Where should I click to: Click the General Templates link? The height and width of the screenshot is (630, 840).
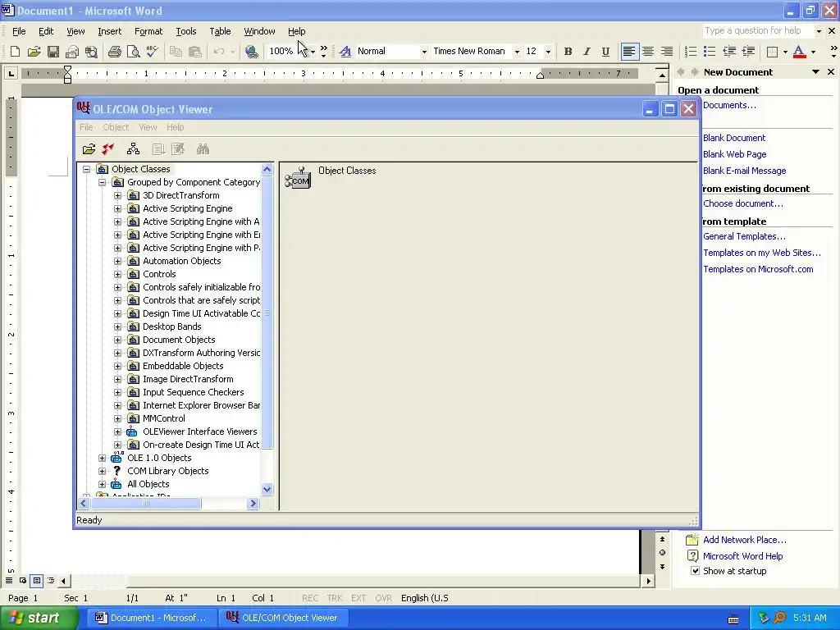(x=744, y=236)
